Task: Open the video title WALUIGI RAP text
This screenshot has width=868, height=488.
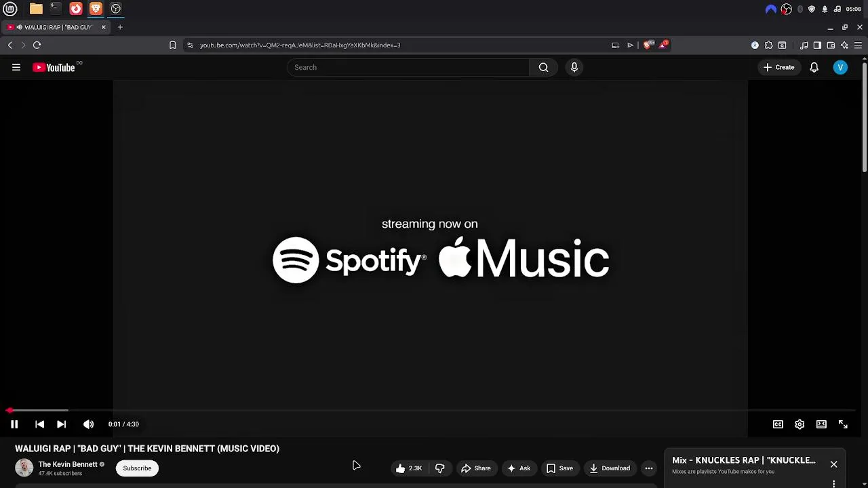Action: pyautogui.click(x=147, y=449)
